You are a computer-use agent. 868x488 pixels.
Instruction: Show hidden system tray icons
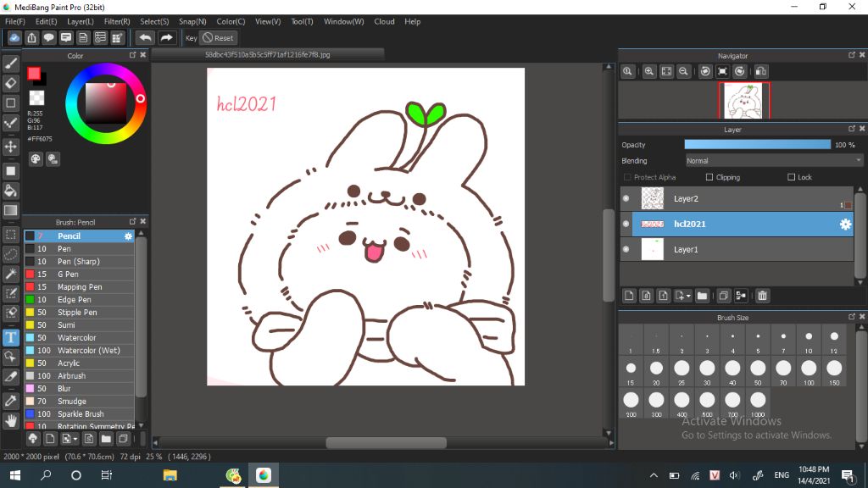pos(654,475)
